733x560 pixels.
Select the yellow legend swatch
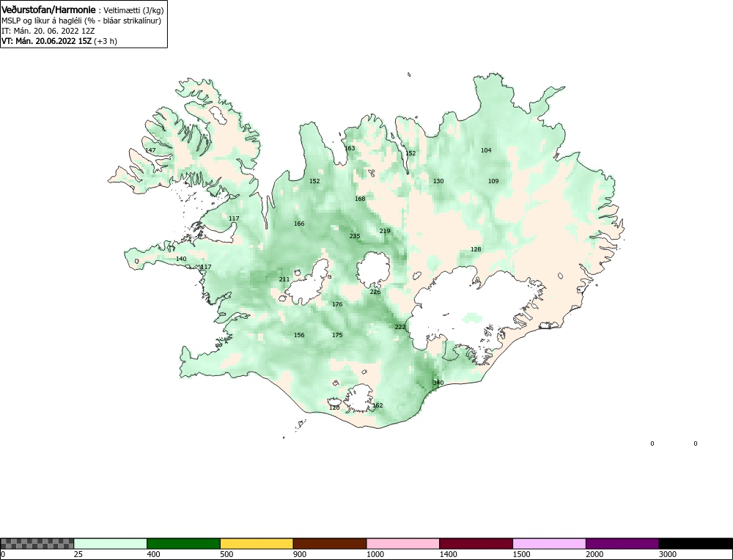(257, 543)
